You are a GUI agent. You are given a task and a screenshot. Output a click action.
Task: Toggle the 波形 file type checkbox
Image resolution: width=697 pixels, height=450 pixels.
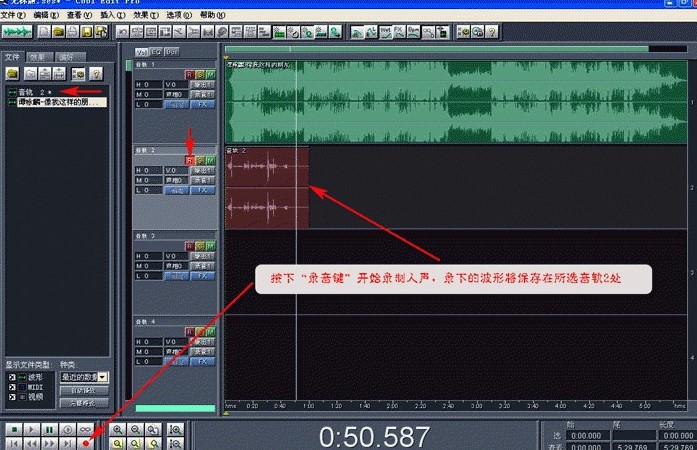(12, 377)
